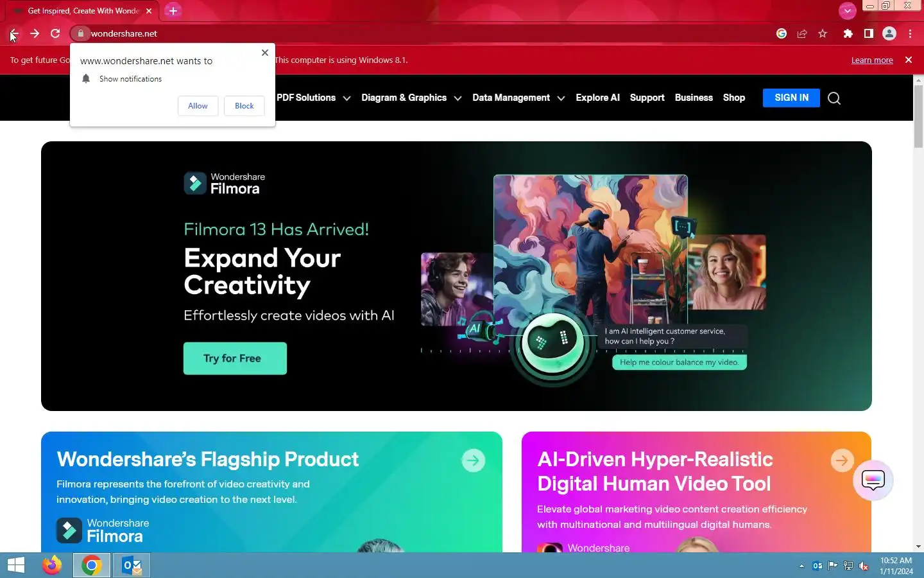
Task: Click the muted volume tray icon
Action: (x=864, y=566)
